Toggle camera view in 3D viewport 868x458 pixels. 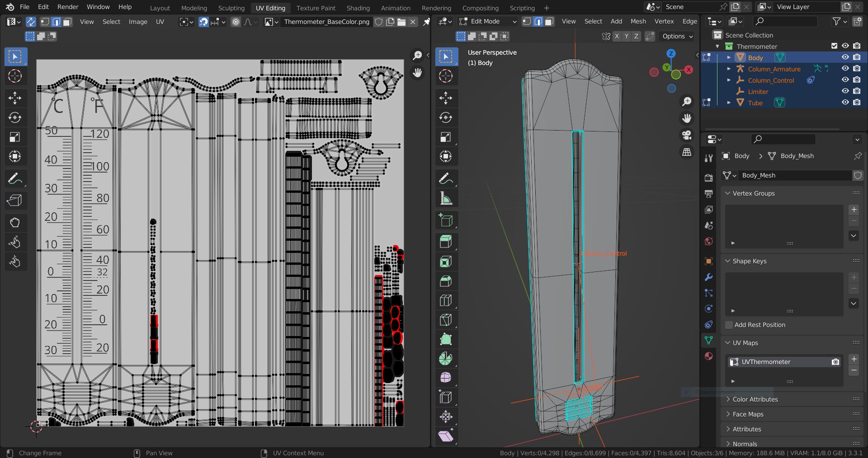coord(687,135)
